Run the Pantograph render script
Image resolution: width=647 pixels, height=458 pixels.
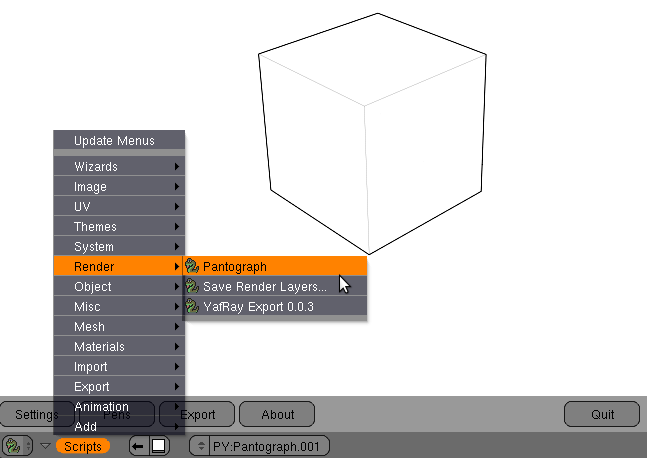[275, 267]
